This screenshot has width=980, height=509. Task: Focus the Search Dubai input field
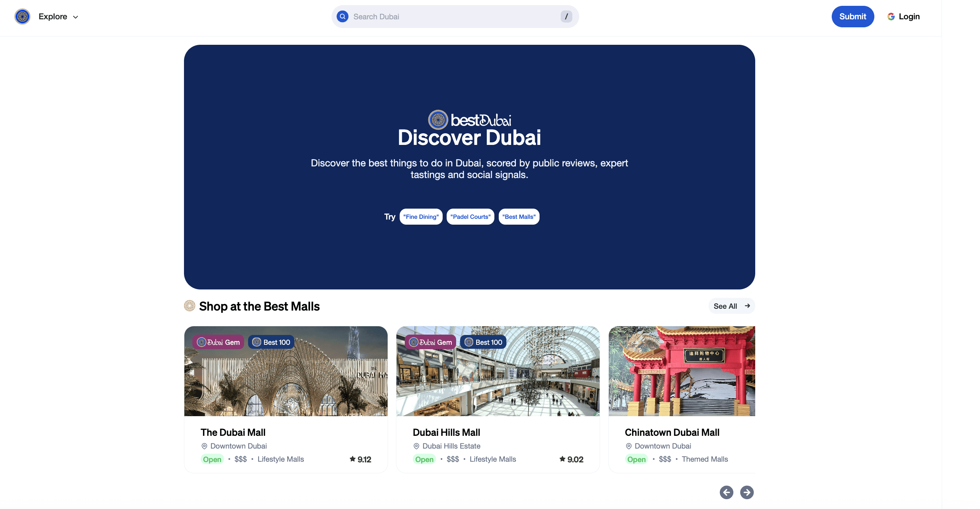pos(453,17)
